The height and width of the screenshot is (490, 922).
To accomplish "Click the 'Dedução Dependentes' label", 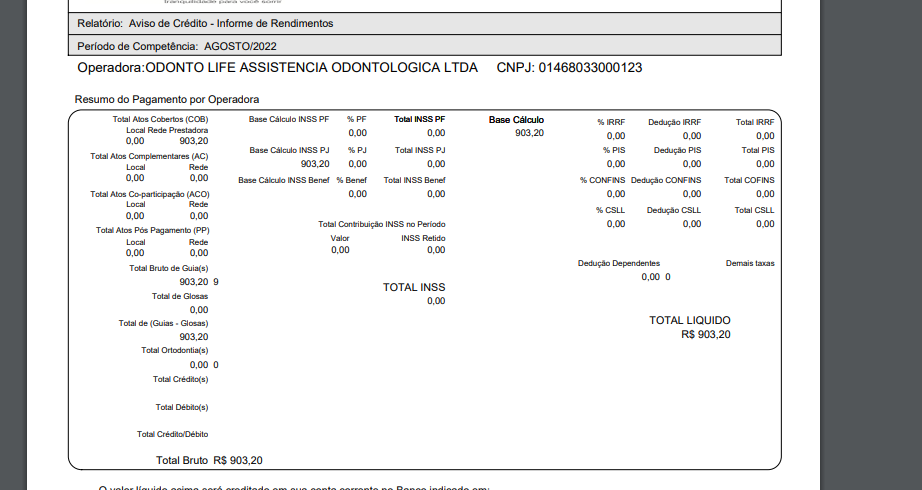I will point(619,264).
